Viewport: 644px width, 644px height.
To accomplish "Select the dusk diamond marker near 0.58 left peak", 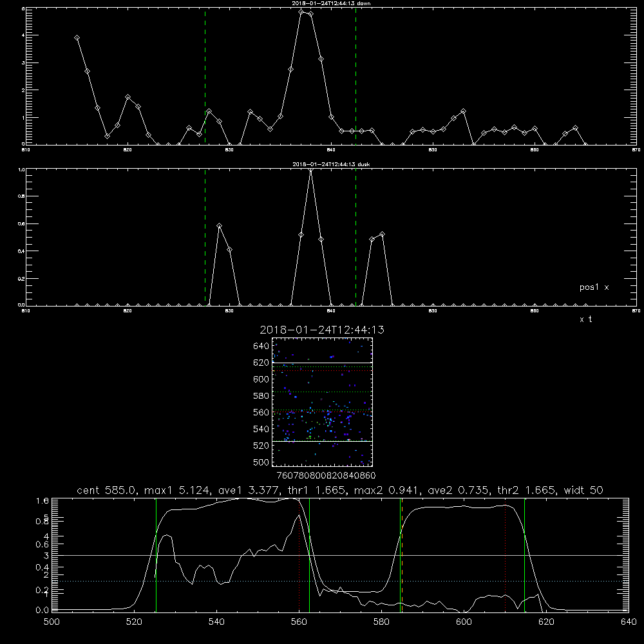I will pos(220,226).
